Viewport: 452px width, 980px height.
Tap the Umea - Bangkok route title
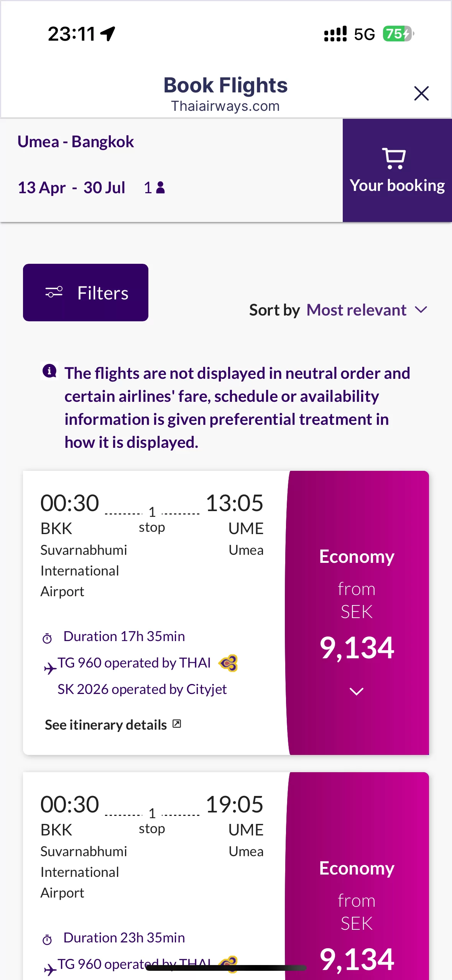[76, 142]
